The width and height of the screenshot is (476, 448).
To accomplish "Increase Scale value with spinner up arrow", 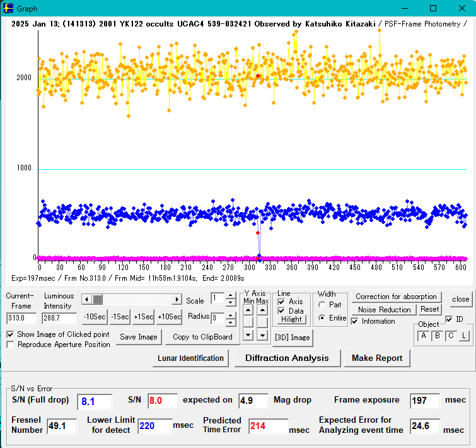I will (230, 295).
